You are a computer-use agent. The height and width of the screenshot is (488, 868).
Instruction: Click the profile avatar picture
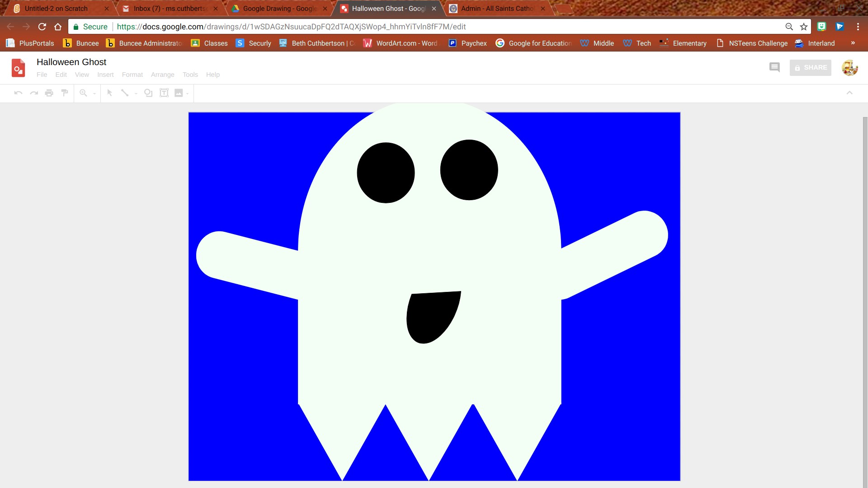click(x=850, y=67)
